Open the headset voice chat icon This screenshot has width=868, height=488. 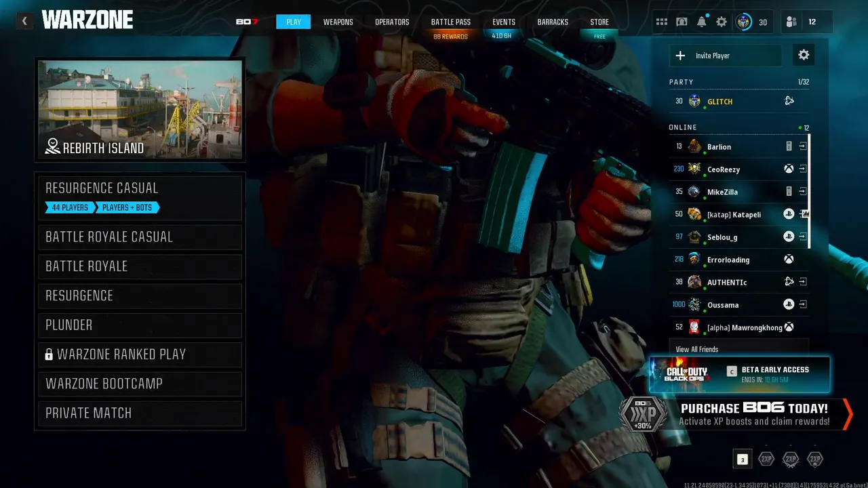coord(682,22)
